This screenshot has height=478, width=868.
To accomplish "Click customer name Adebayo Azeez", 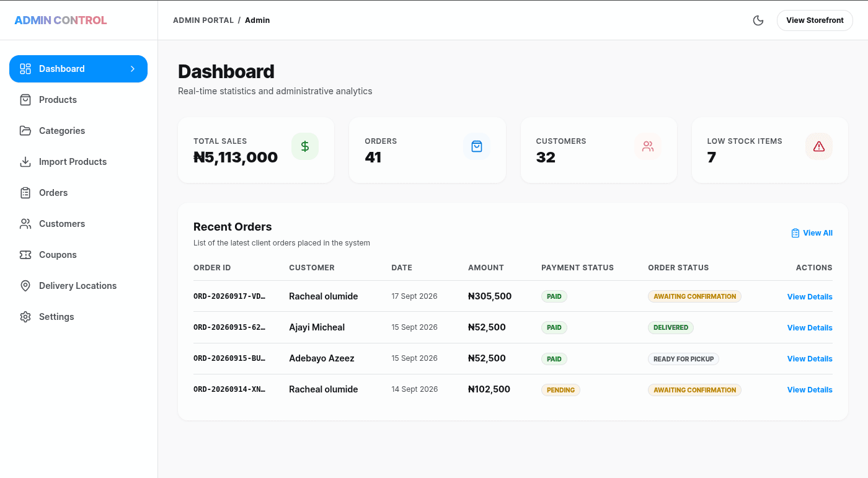I will 322,358.
